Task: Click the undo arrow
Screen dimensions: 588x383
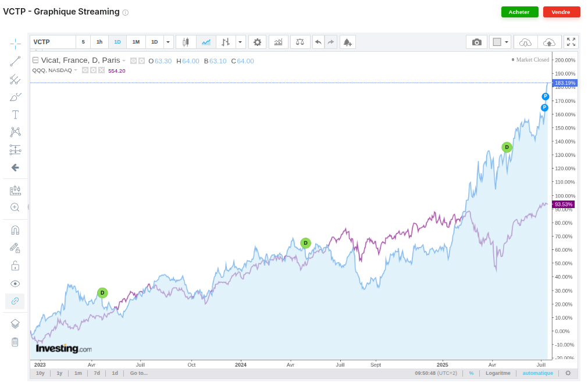Action: pyautogui.click(x=318, y=42)
